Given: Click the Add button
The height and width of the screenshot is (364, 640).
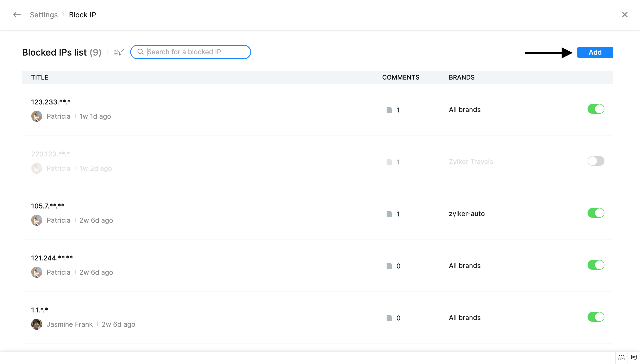Looking at the screenshot, I should click(x=595, y=52).
